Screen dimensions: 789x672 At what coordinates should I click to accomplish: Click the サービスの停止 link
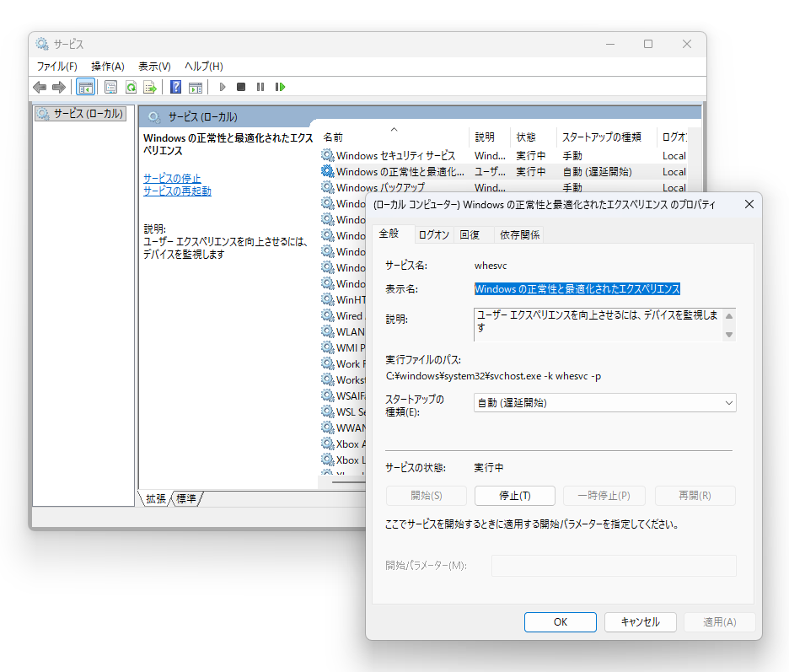tap(172, 178)
